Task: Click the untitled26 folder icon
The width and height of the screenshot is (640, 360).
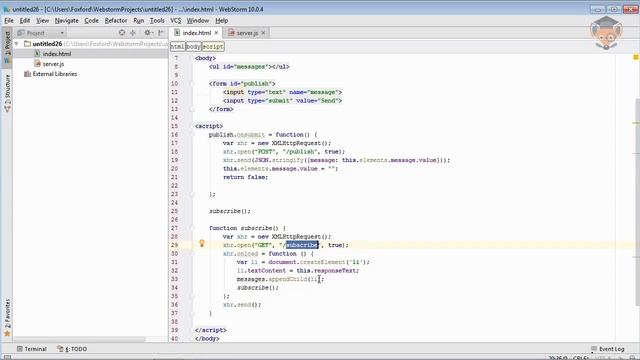Action: 27,44
